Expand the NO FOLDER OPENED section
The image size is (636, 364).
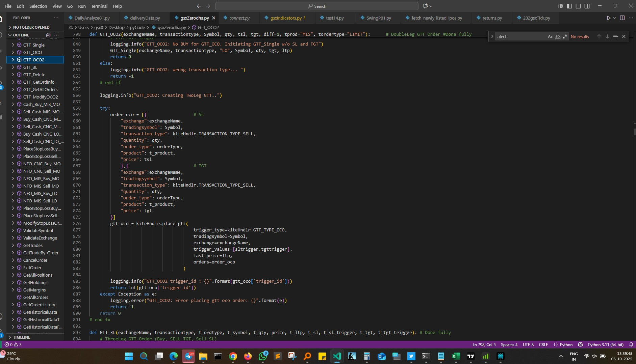[31, 27]
